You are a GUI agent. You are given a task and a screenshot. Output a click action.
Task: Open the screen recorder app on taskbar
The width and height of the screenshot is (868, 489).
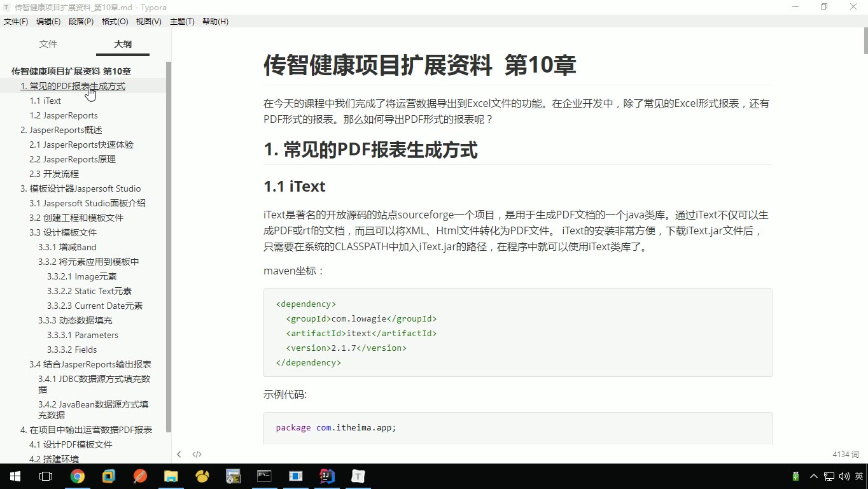234,476
